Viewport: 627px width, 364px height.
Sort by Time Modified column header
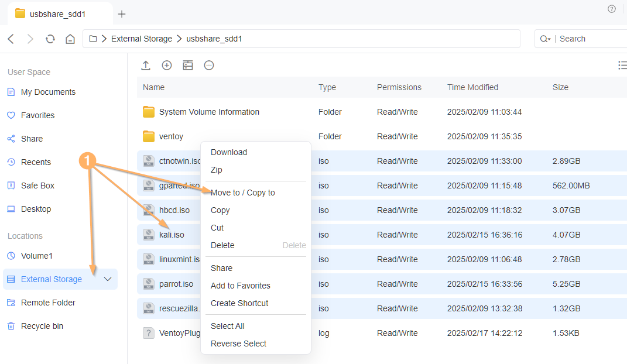(x=472, y=87)
